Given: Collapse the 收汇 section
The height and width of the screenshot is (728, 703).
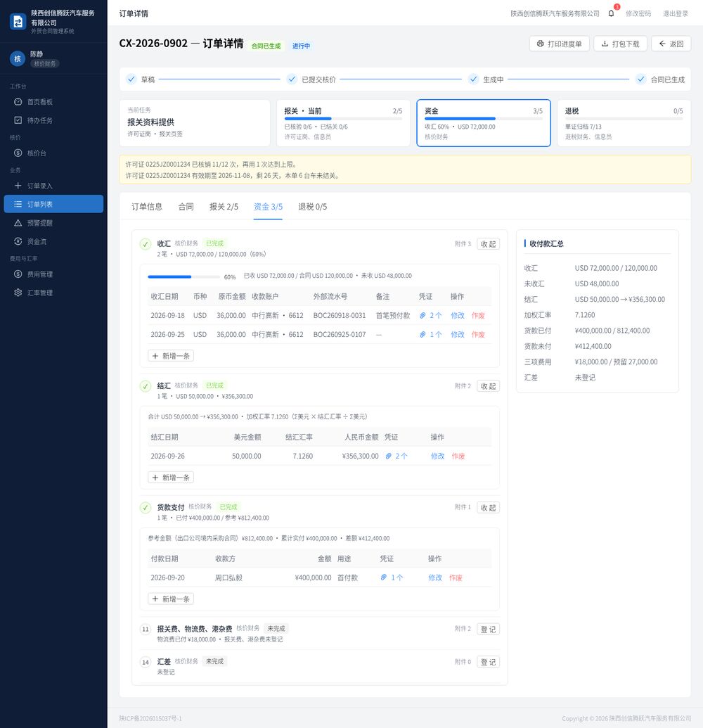Looking at the screenshot, I should 488,244.
